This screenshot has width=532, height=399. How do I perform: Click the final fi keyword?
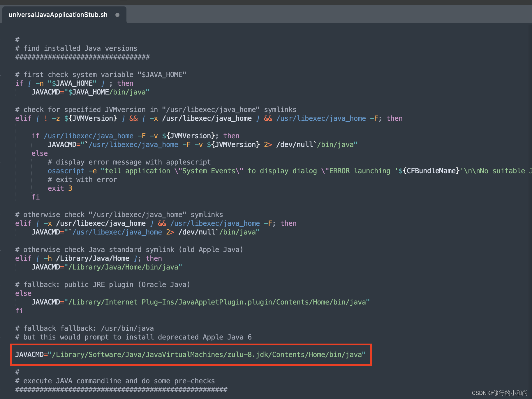point(19,311)
